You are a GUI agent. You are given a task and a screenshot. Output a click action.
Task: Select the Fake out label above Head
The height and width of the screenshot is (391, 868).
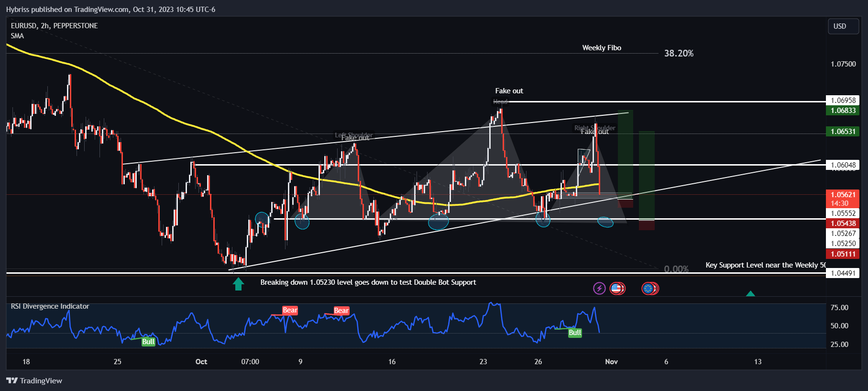(509, 91)
